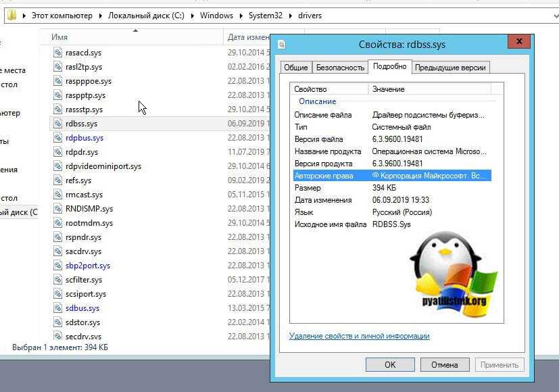559x392 pixels.
Task: Click the rasacd.sys file icon
Action: coord(57,53)
